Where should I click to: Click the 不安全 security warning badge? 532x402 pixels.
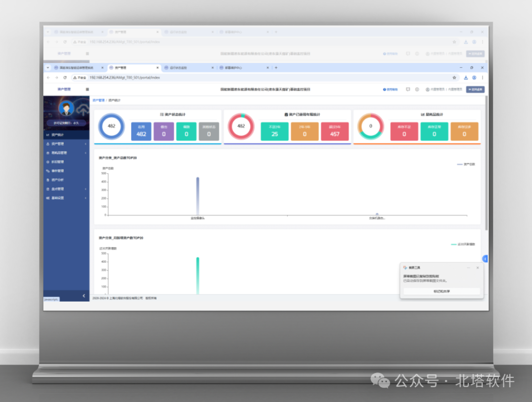click(x=79, y=78)
